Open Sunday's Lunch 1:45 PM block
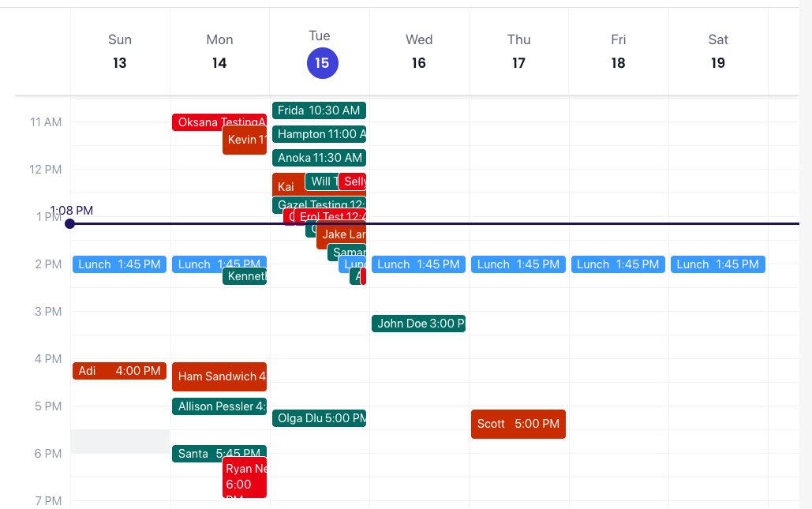This screenshot has width=812, height=509. coord(120,264)
